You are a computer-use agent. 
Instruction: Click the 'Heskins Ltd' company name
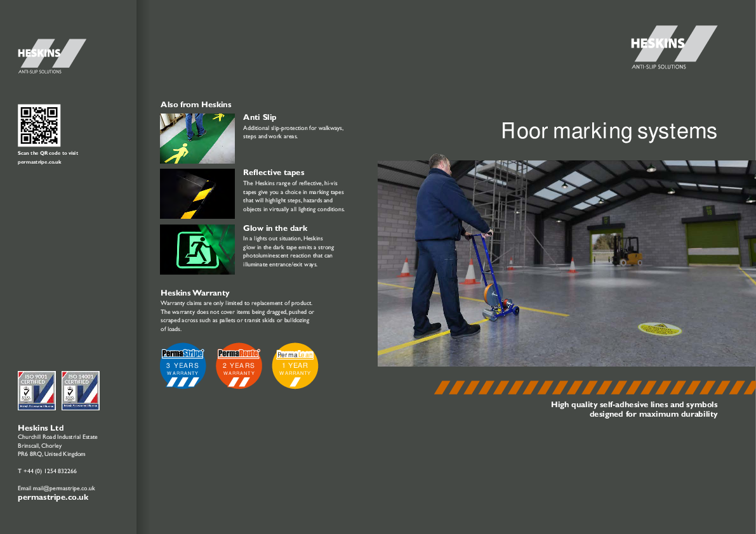coord(41,427)
